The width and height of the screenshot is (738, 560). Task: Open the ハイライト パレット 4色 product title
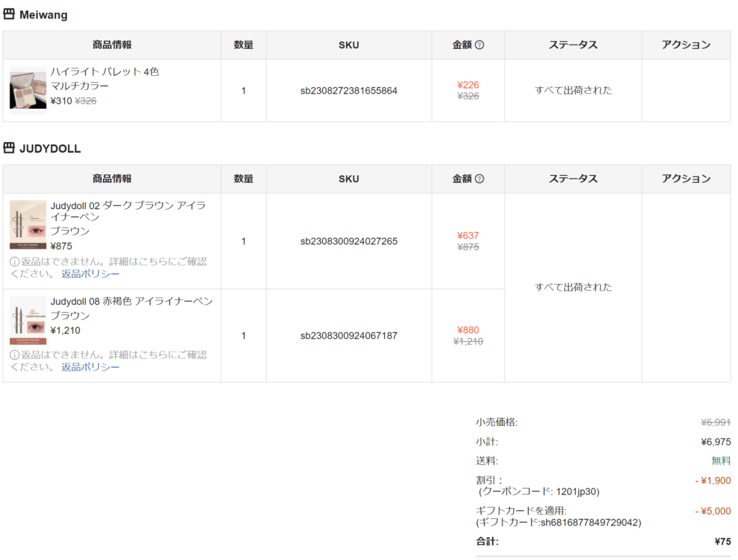[105, 71]
